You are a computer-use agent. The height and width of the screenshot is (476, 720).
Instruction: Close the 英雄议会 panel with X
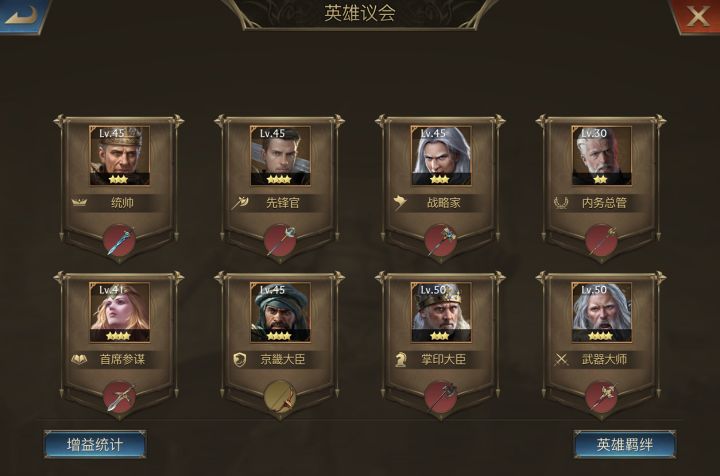(x=697, y=16)
